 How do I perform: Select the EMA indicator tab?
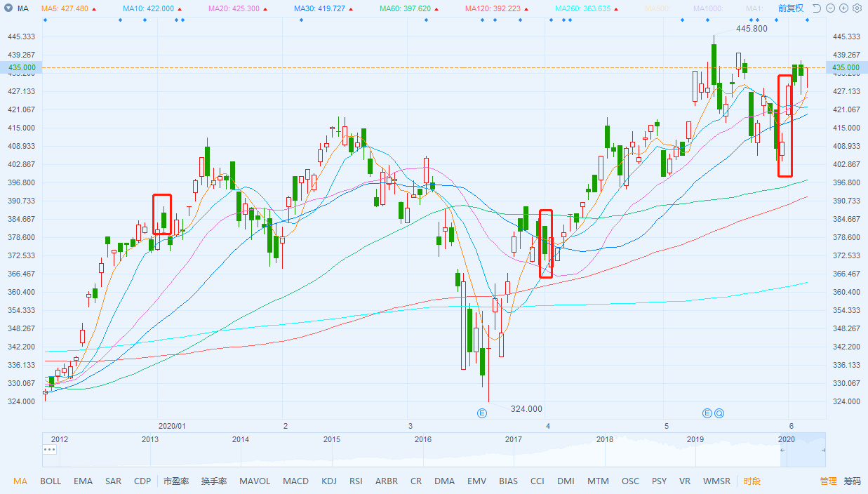click(83, 481)
